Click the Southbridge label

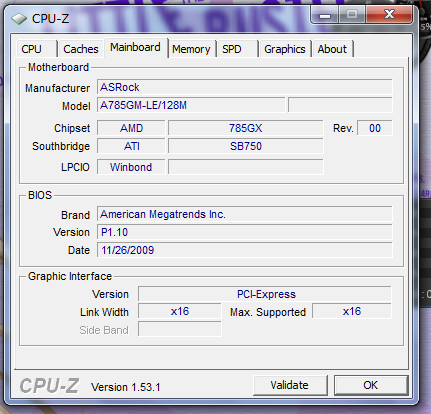click(61, 146)
